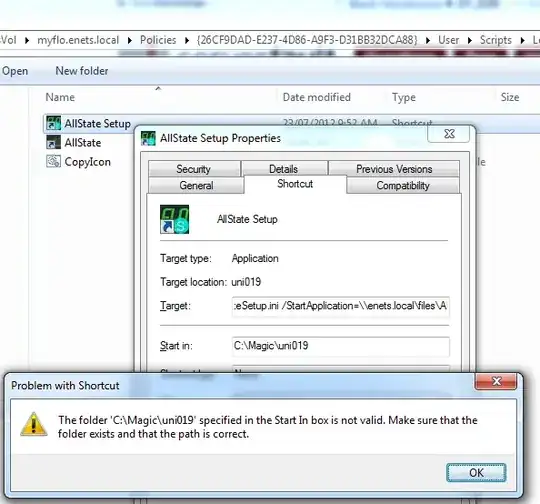Click Scripts in the address breadcrumb
Viewport: 540px width, 504px height.
click(496, 40)
